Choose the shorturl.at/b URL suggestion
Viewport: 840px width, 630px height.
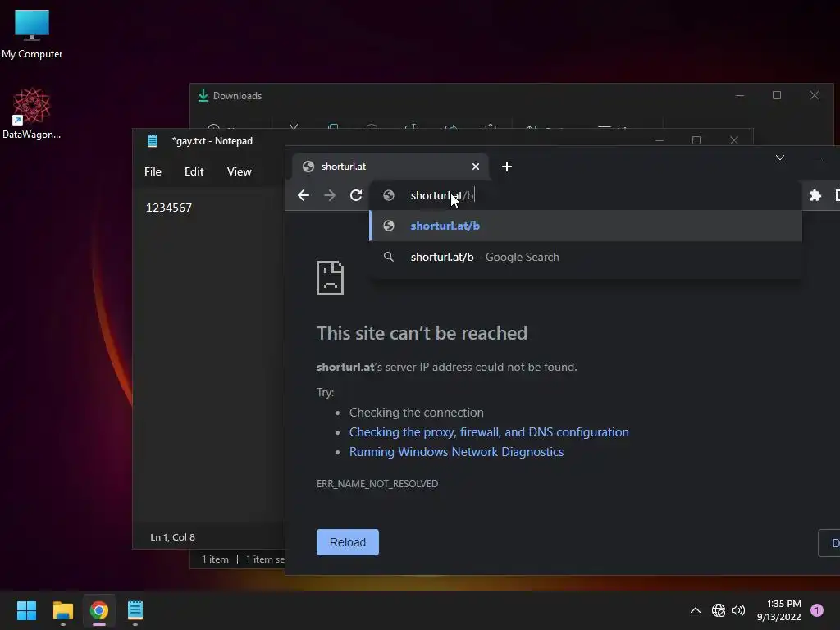[586, 226]
